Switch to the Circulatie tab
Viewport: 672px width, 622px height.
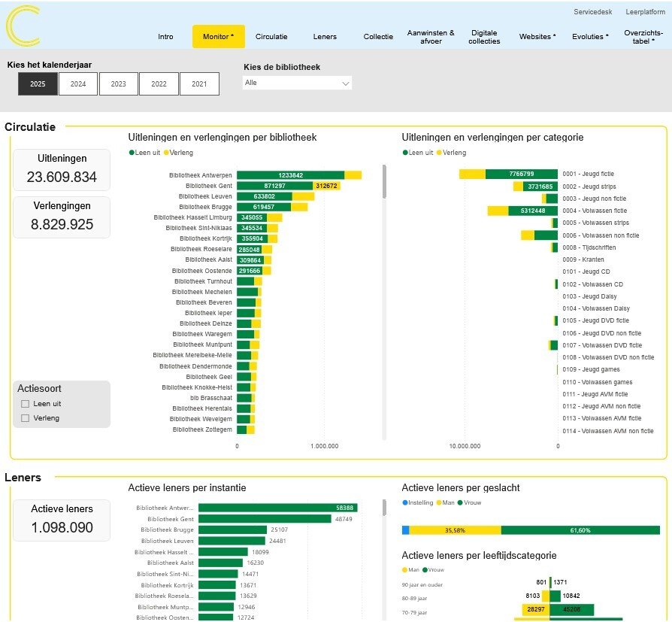point(271,36)
